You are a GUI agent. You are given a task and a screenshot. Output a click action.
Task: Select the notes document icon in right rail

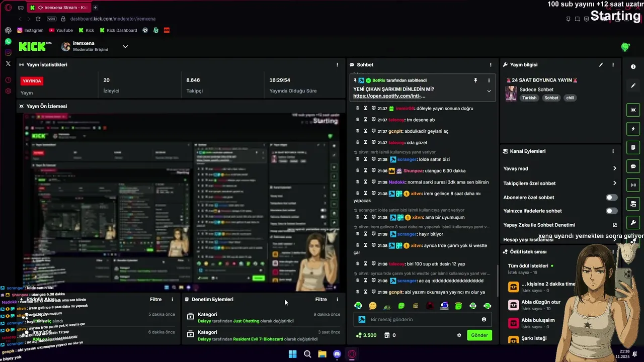(633, 147)
